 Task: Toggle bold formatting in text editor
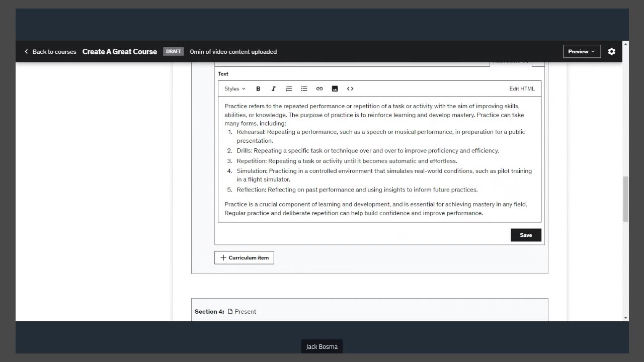point(258,88)
